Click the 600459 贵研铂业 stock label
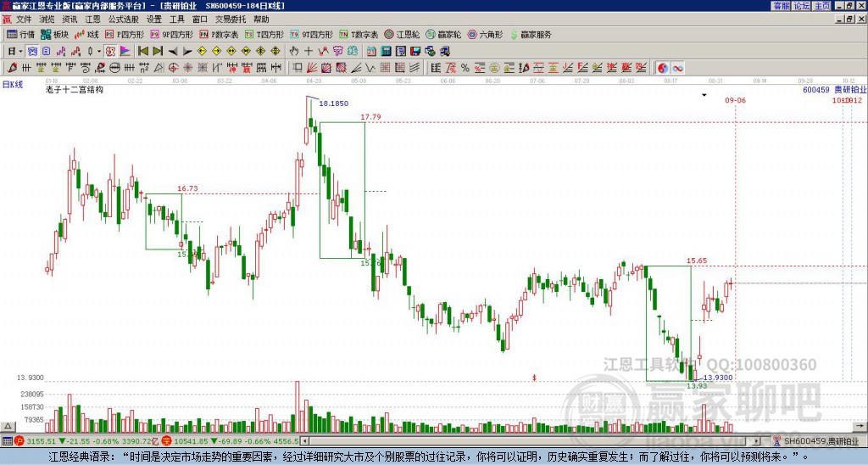Screen dimensions: 868x465 coord(834,90)
